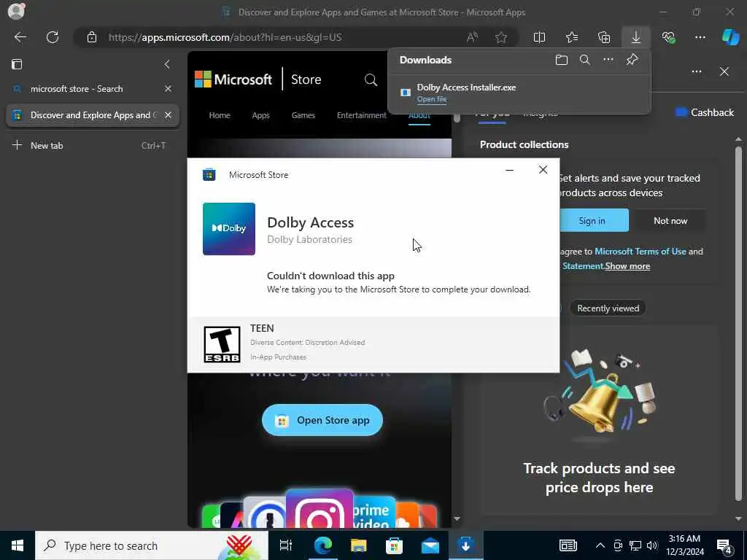Open Browser essentials heart icon

[668, 37]
